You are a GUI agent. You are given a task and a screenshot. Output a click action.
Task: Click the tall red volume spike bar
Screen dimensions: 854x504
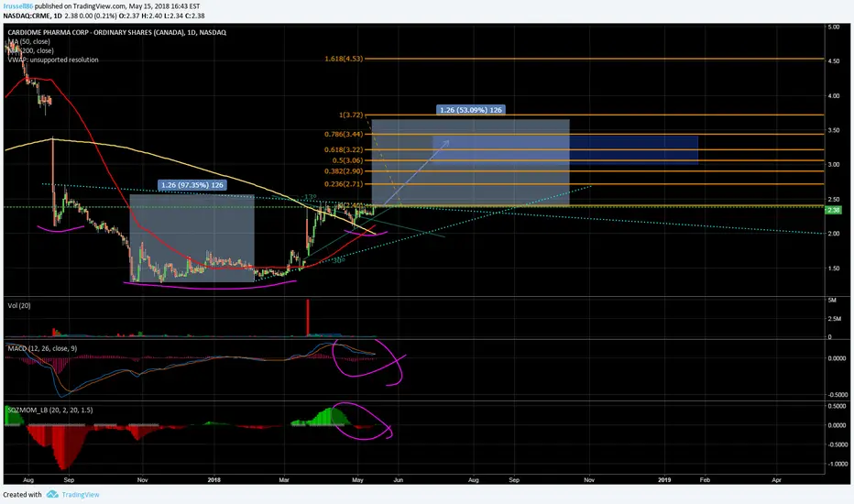pyautogui.click(x=308, y=317)
